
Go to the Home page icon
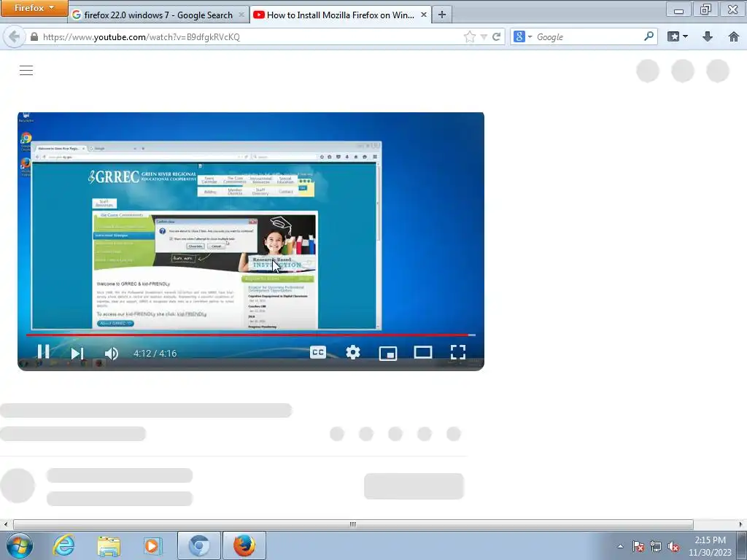[734, 36]
